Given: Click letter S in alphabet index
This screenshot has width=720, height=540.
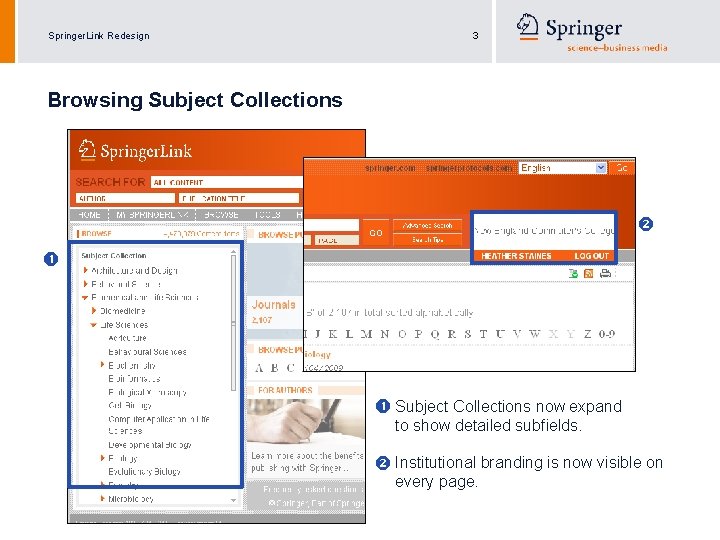Looking at the screenshot, I should point(467,334).
